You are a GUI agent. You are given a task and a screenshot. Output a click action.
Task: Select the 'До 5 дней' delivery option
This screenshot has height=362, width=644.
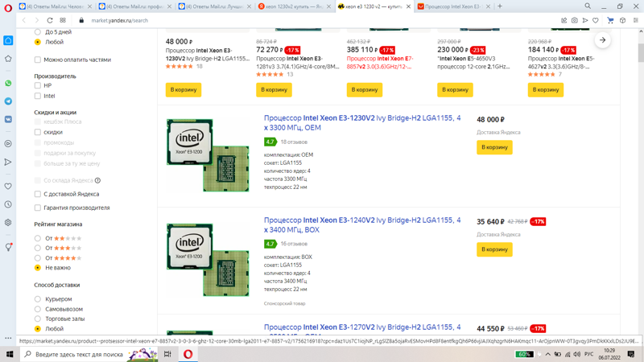[37, 31]
